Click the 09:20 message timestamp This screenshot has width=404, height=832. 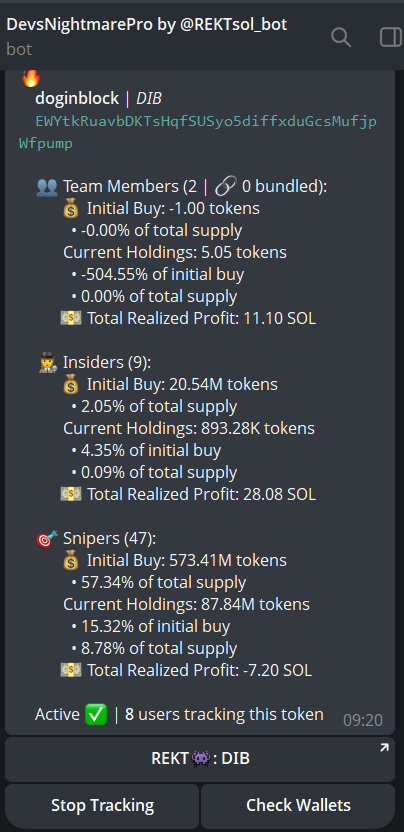363,720
